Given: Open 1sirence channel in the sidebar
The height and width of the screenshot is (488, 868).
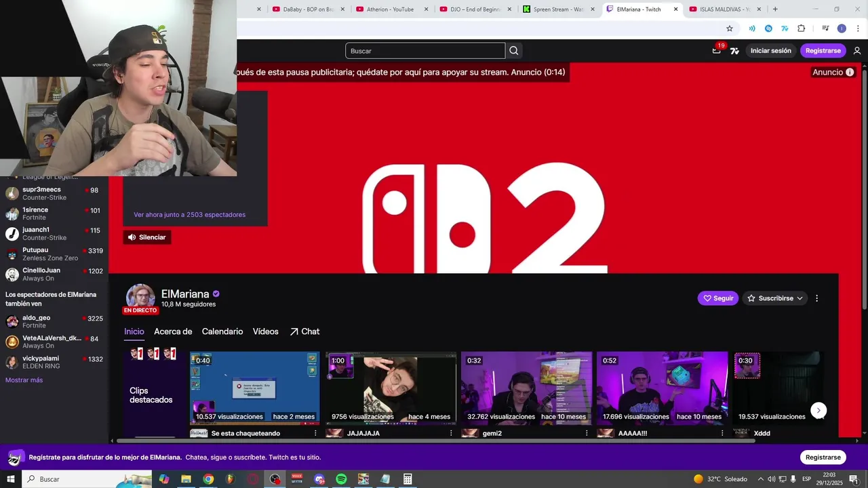Looking at the screenshot, I should coord(54,213).
